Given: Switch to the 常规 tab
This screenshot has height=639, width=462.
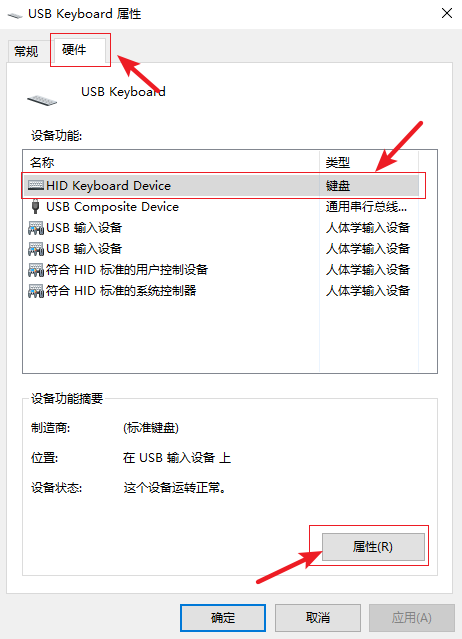Looking at the screenshot, I should (26, 52).
